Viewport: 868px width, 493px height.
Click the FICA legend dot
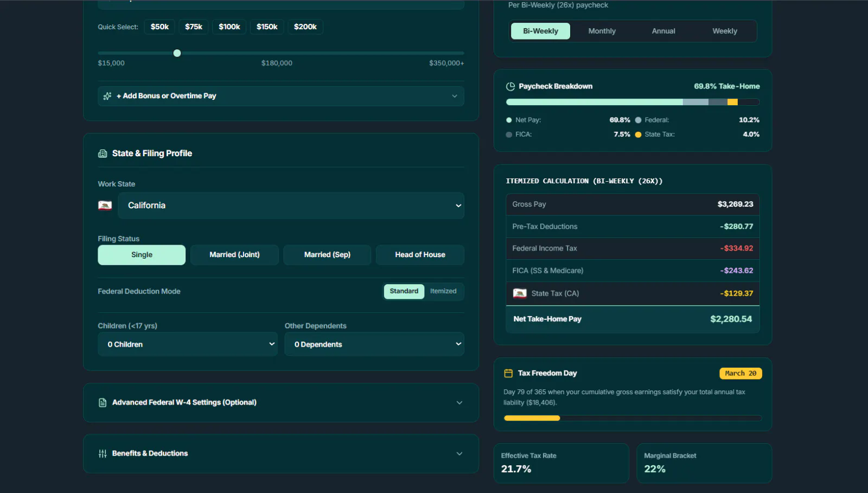pyautogui.click(x=509, y=135)
